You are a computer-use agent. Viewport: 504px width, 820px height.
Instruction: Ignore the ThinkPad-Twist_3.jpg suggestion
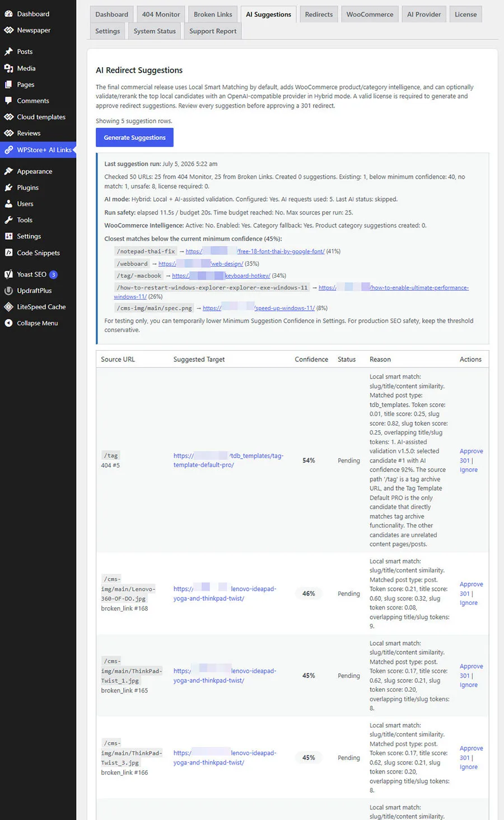click(x=469, y=767)
